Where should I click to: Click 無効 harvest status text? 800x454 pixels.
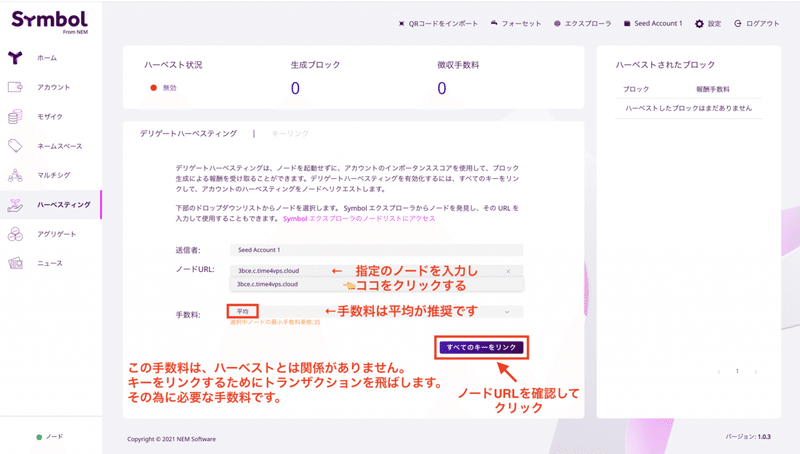tap(169, 88)
